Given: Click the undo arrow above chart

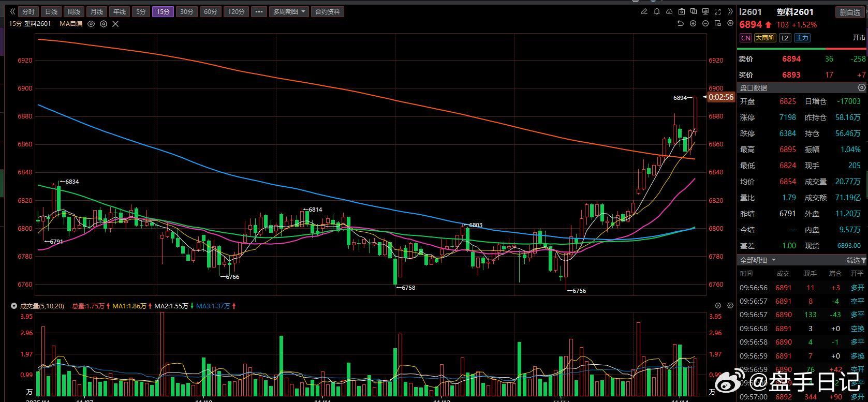Looking at the screenshot, I should (x=681, y=24).
